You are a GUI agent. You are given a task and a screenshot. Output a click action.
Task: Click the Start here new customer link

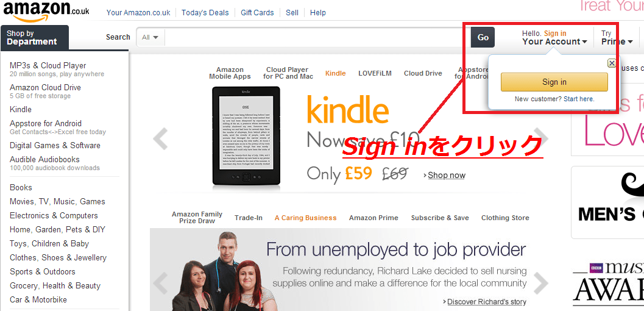pyautogui.click(x=579, y=99)
